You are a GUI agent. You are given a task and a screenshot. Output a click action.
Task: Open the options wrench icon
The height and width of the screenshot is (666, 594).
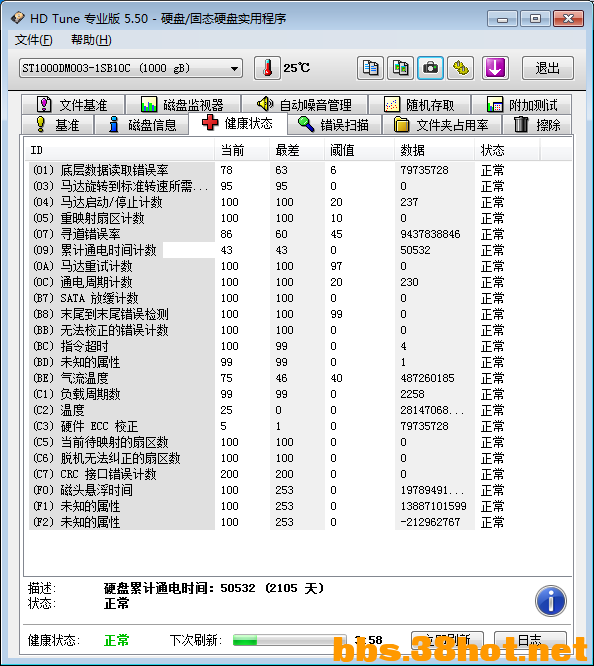[461, 68]
